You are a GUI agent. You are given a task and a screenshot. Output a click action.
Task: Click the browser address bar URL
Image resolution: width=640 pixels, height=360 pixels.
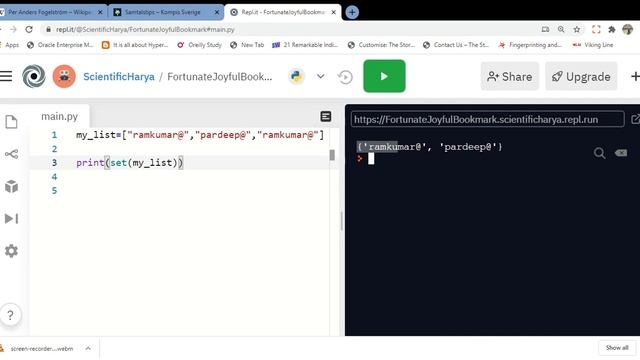click(x=145, y=29)
